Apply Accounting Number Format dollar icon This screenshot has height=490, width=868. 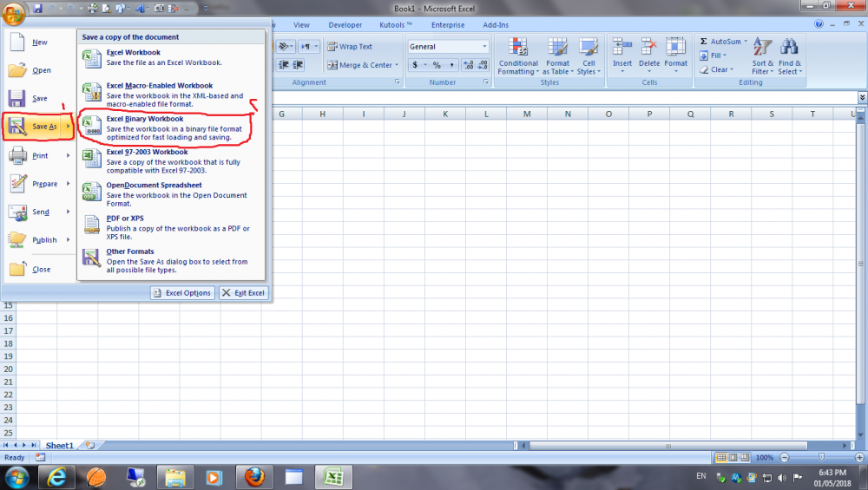click(x=415, y=65)
